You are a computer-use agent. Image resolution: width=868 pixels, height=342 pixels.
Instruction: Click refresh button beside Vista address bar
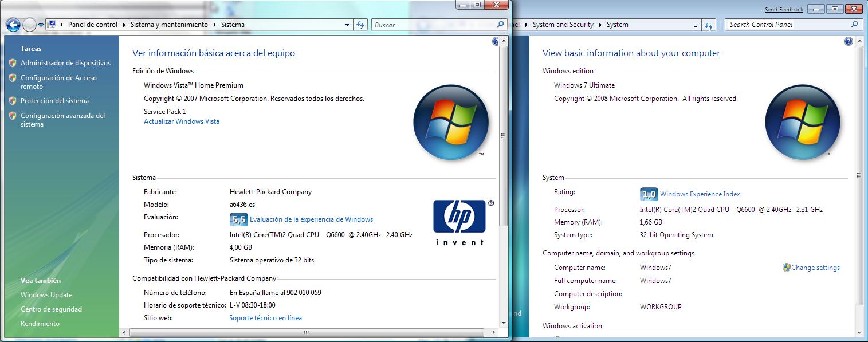360,25
